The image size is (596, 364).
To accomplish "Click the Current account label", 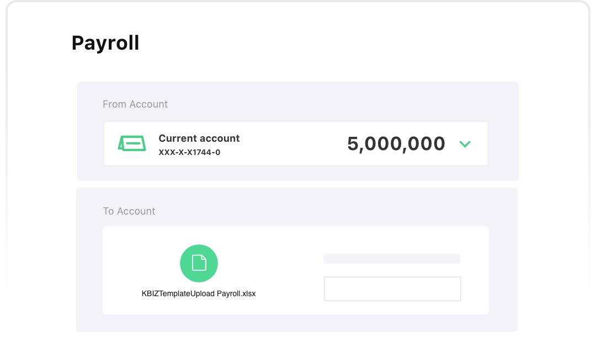I will tap(199, 138).
